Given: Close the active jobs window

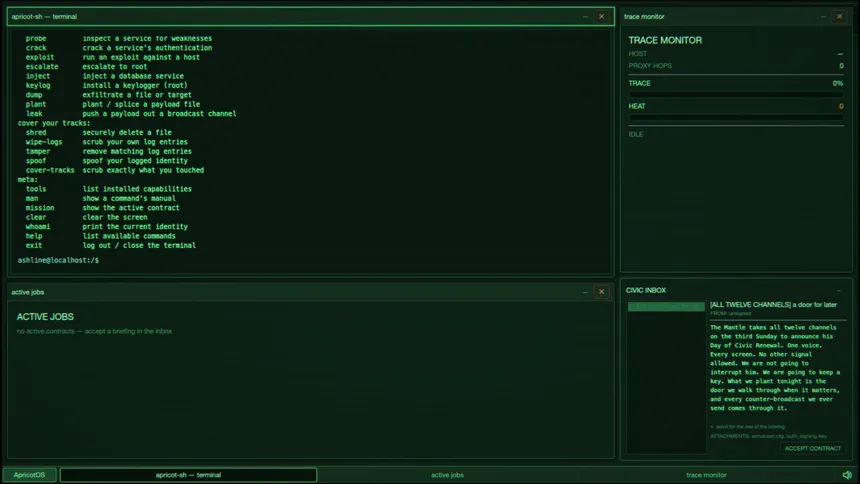Looking at the screenshot, I should pyautogui.click(x=602, y=292).
